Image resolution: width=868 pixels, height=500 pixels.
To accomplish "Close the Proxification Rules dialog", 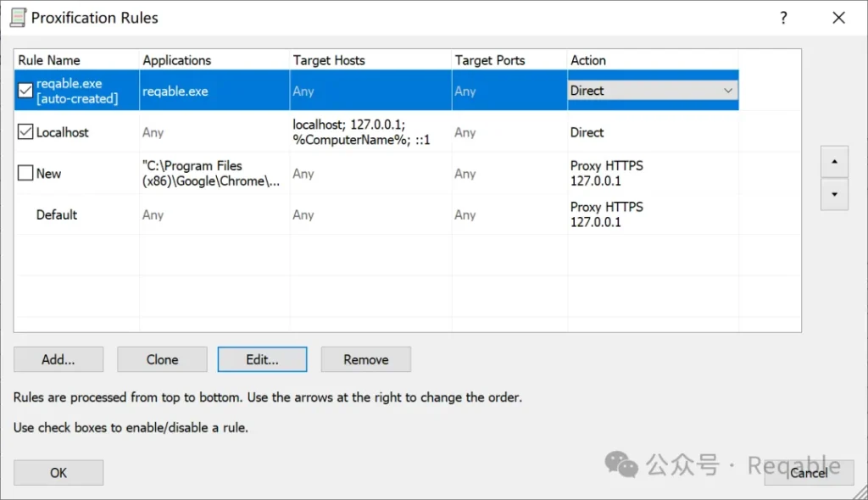I will click(x=838, y=18).
